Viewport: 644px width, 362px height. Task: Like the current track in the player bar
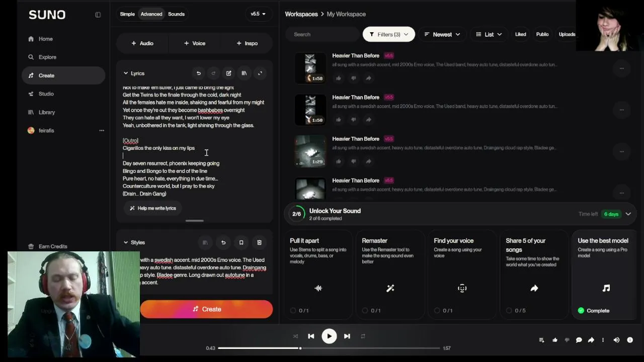555,340
